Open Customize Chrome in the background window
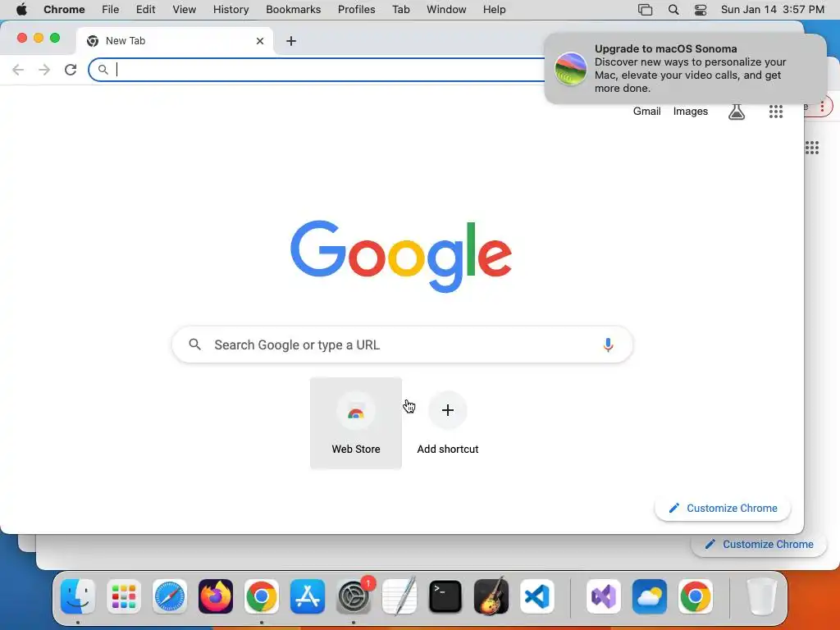The height and width of the screenshot is (630, 840). (759, 545)
